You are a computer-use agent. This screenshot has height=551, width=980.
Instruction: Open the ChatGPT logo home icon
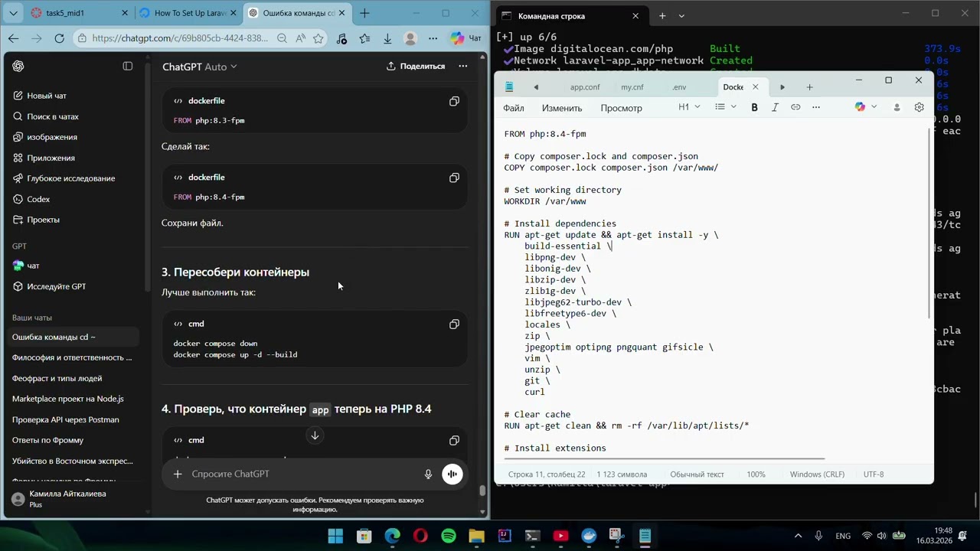[x=18, y=67]
